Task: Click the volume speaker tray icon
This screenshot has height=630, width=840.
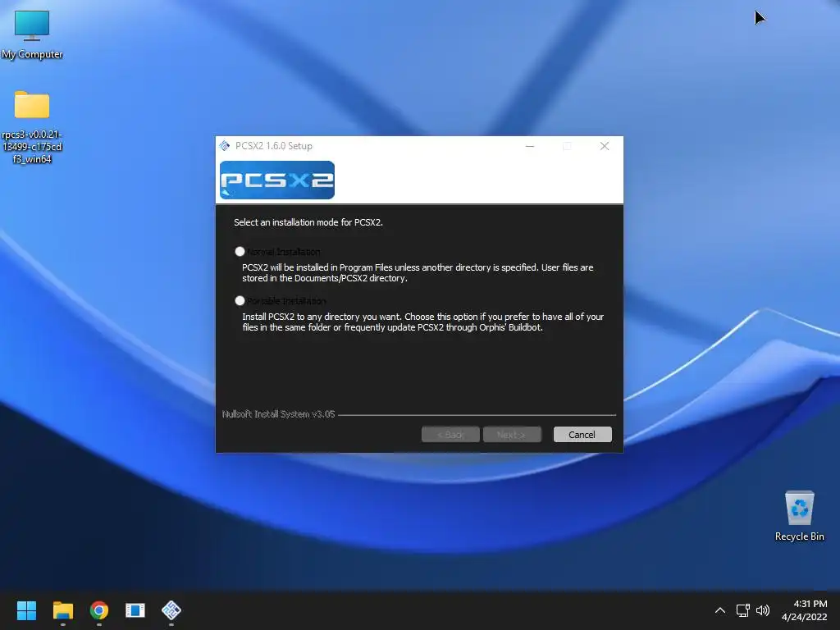Action: [x=763, y=610]
